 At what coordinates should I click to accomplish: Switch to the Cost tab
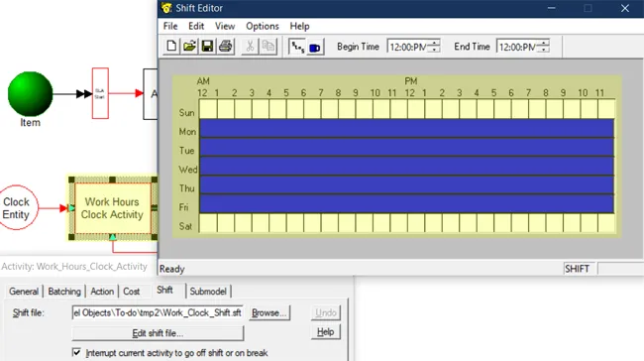click(x=132, y=292)
